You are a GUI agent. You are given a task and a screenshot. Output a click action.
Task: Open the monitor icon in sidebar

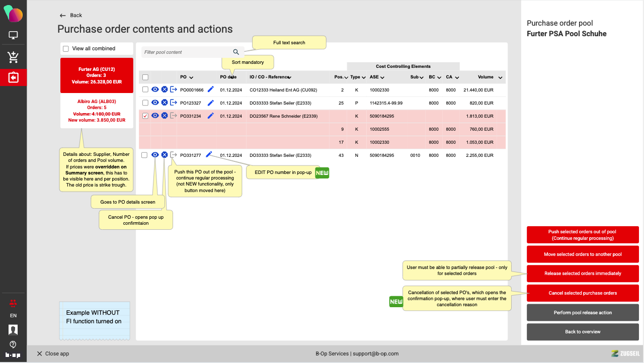coord(13,35)
